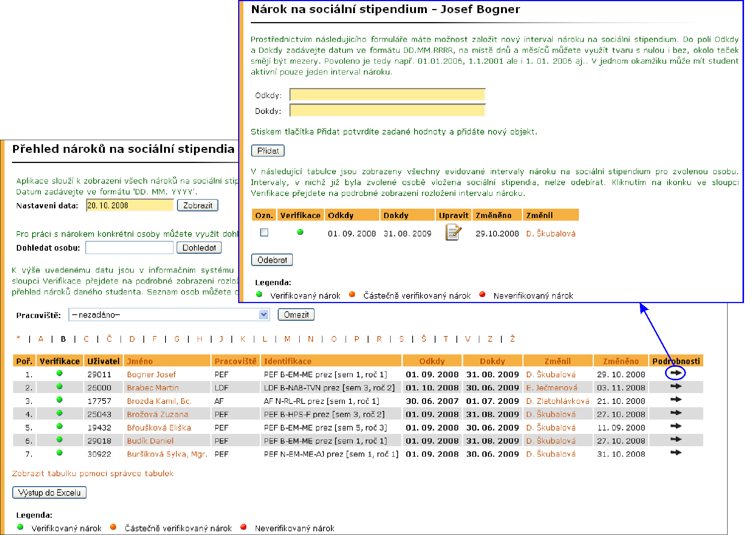756x535 pixels.
Task: Click the edit pencil icon in Upravit column
Action: pos(453,232)
